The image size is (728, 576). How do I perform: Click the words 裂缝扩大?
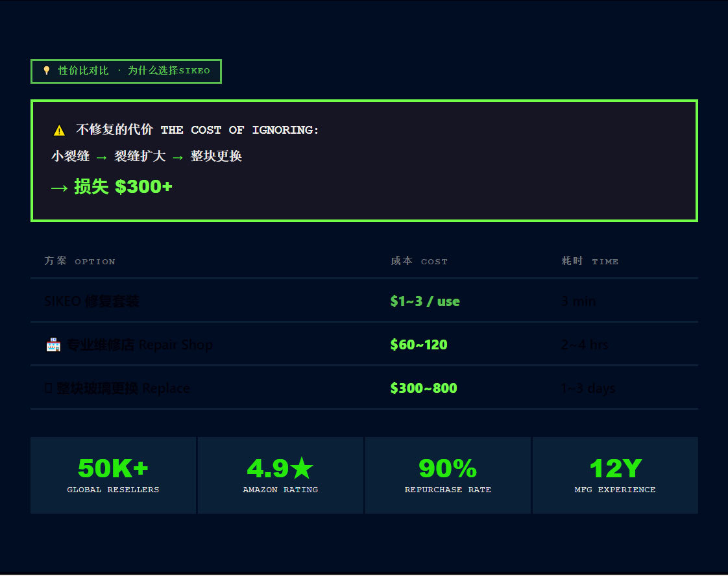pos(140,156)
